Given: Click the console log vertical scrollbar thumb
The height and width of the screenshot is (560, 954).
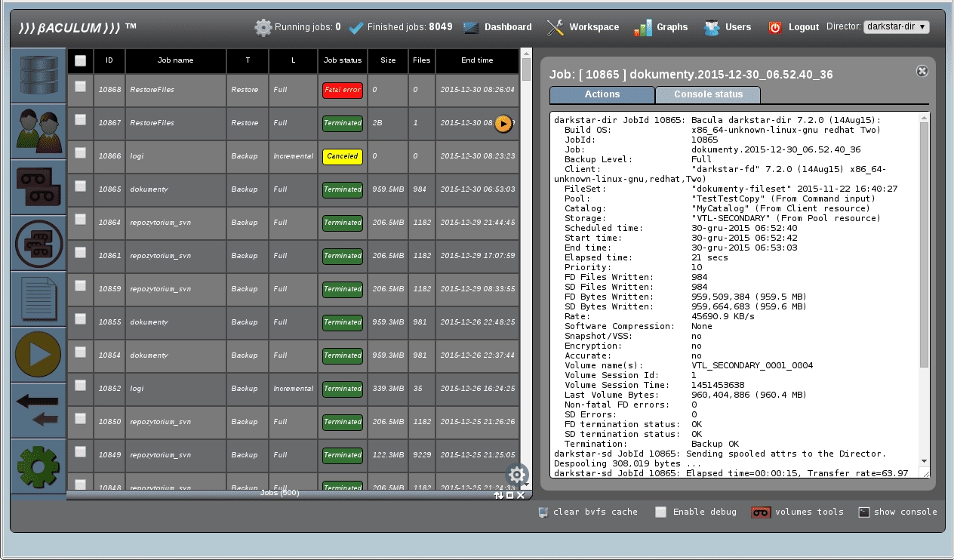Looking at the screenshot, I should click(925, 245).
